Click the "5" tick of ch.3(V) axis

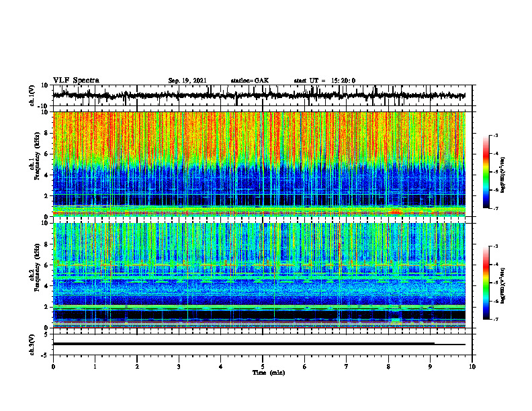click(46, 334)
